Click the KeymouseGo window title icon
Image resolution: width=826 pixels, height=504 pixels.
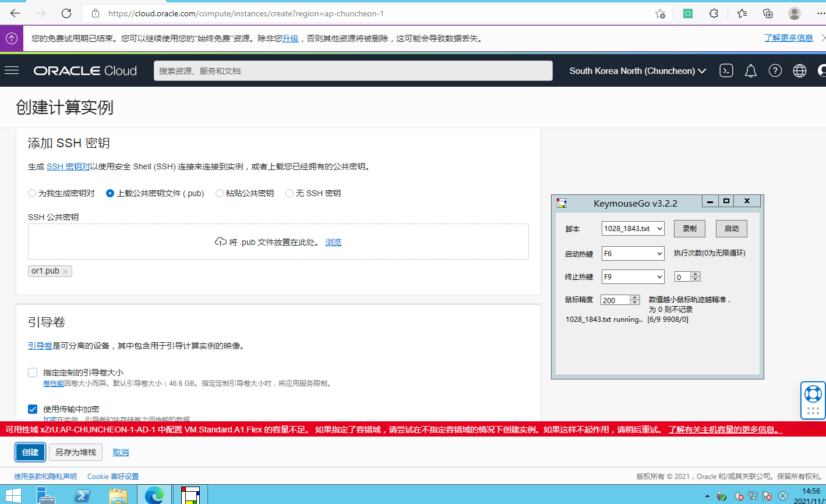[x=562, y=203]
